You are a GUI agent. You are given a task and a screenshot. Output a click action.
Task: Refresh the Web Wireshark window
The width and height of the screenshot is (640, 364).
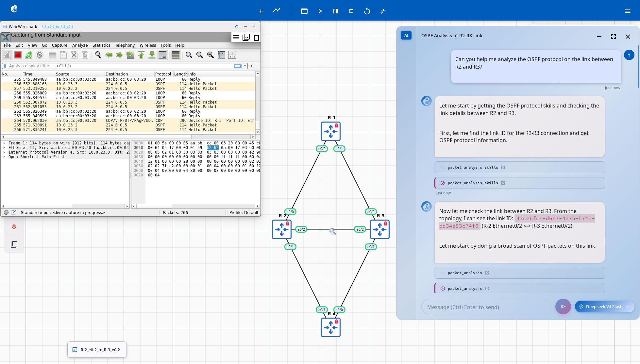pos(237,26)
